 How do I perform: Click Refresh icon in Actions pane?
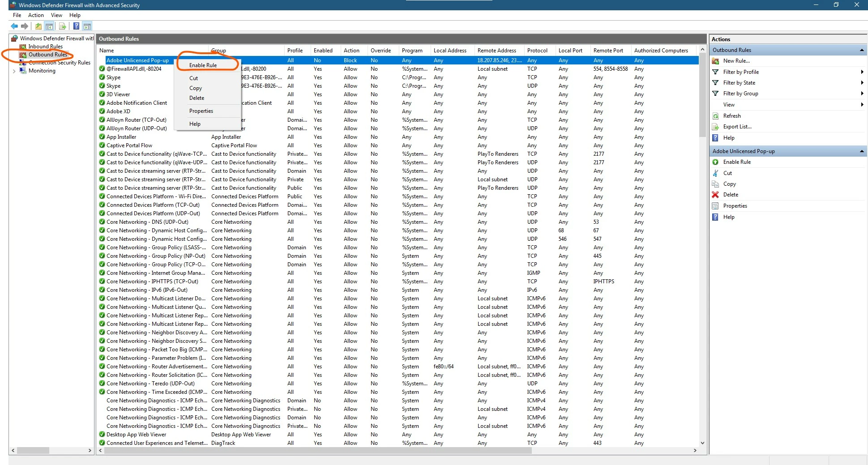(715, 116)
